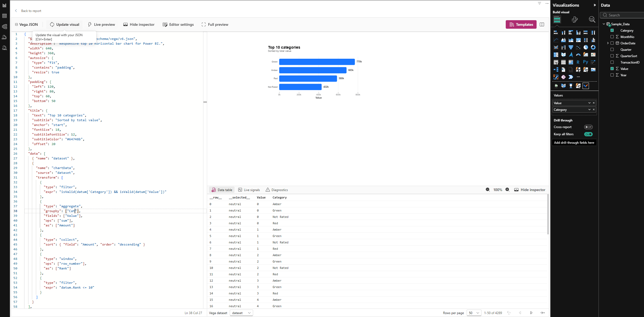Zoom in the preview
This screenshot has width=644, height=317.
tap(507, 190)
